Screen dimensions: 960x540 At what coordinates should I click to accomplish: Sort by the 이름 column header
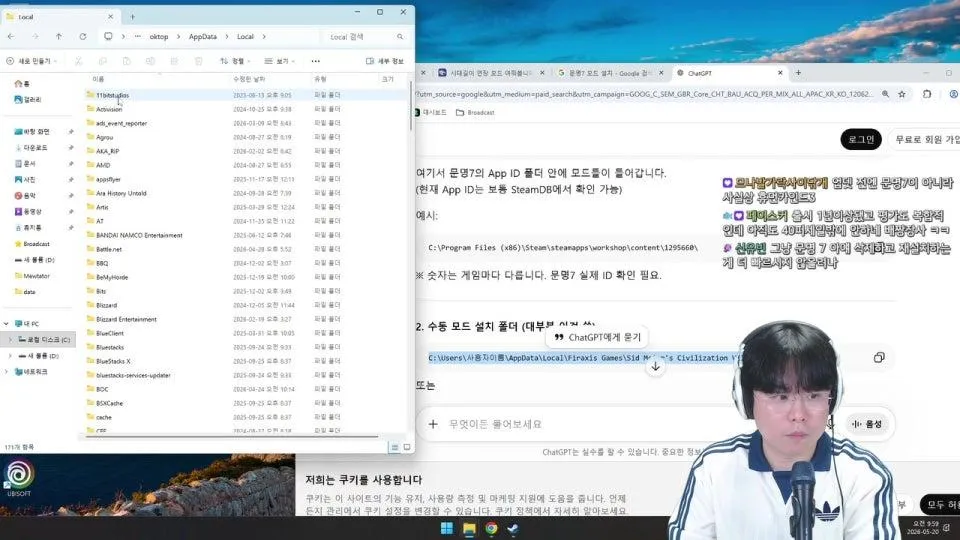(x=98, y=79)
